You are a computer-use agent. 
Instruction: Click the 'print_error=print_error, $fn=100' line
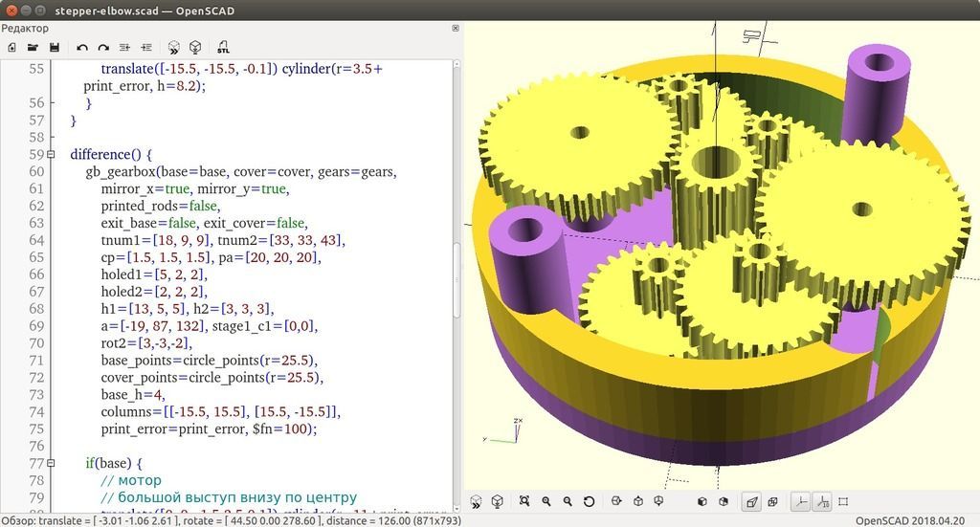click(209, 429)
